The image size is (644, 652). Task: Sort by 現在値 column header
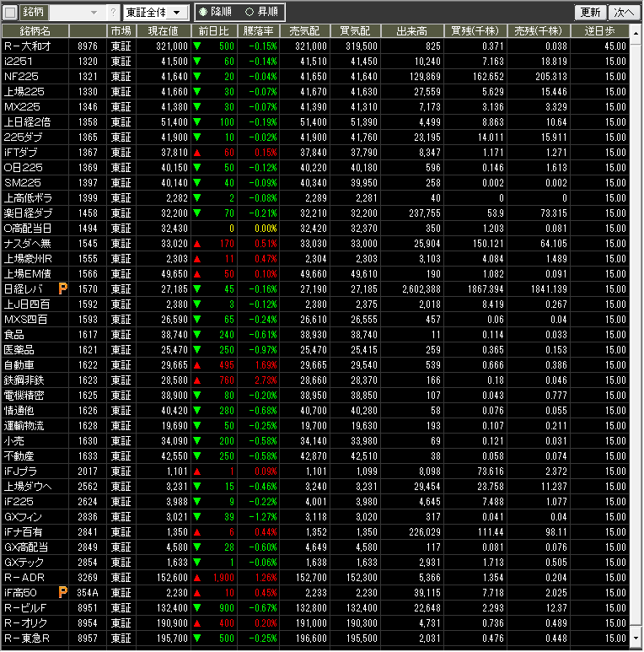(164, 30)
